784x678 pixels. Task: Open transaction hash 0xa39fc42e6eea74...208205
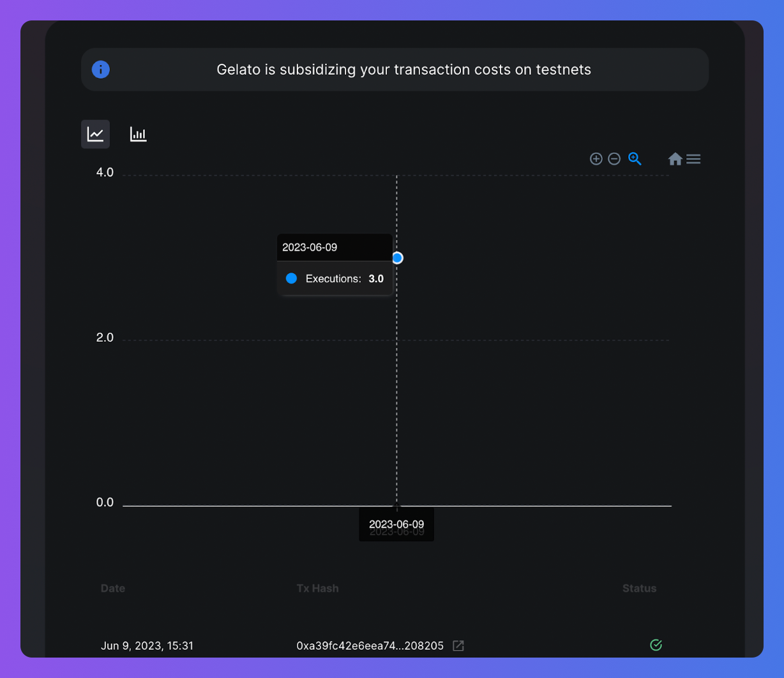tap(370, 645)
